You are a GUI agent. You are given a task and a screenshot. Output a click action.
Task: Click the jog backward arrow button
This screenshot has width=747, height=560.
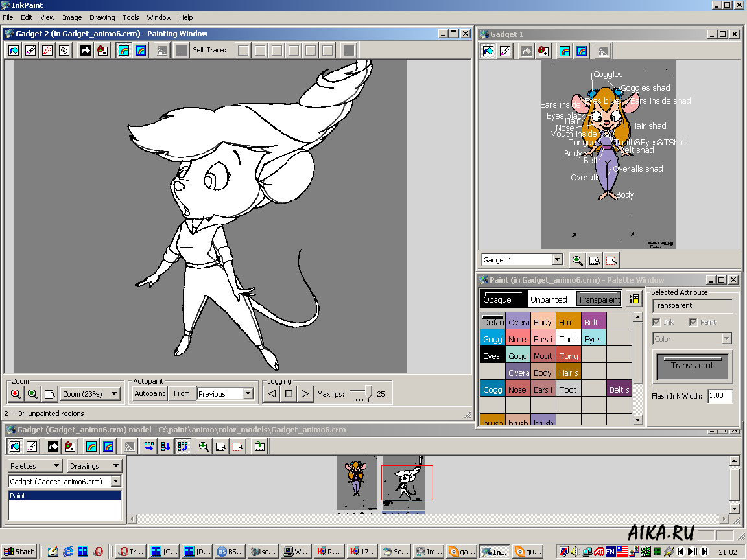point(272,394)
